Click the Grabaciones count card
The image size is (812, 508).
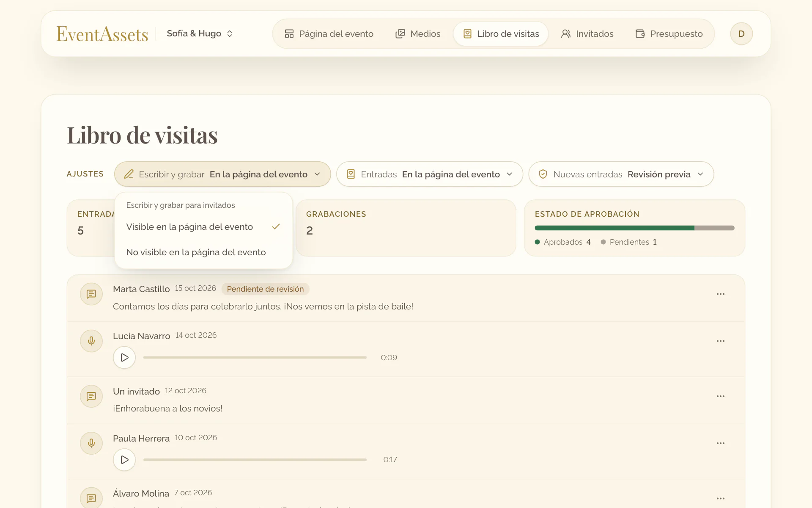point(406,228)
